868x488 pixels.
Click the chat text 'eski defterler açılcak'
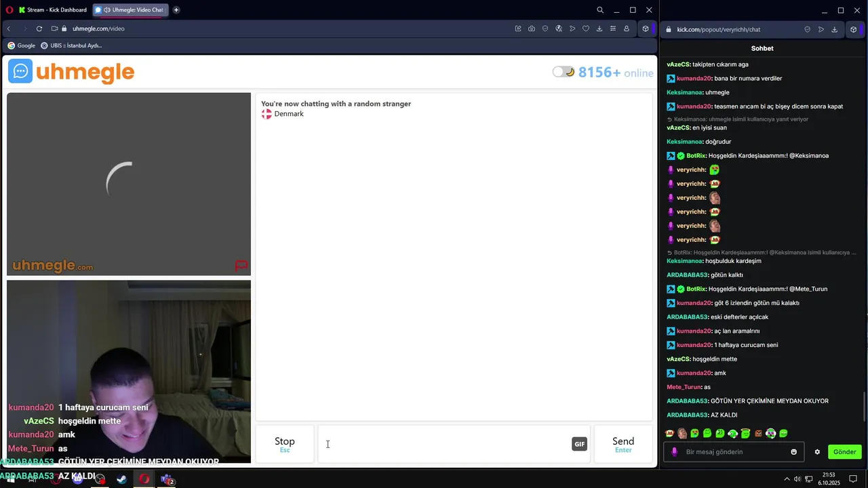click(739, 317)
